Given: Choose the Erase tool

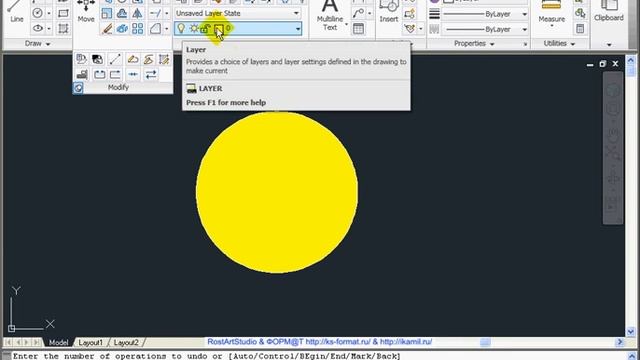Looking at the screenshot, I should pos(107,29).
